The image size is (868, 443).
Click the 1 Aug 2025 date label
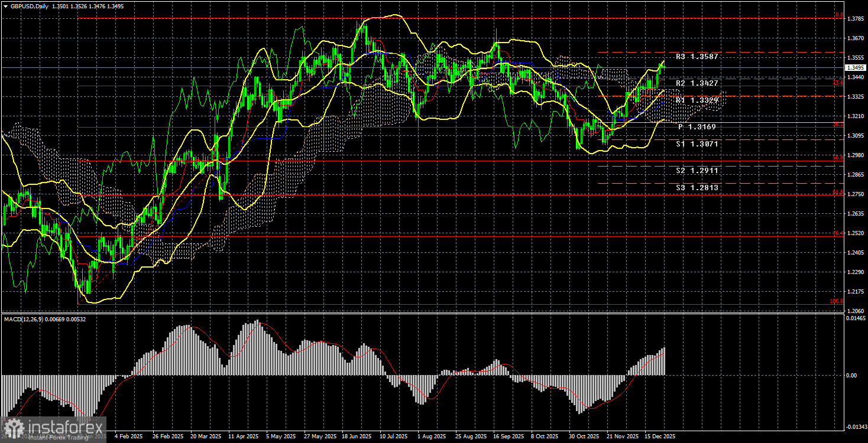[432, 437]
